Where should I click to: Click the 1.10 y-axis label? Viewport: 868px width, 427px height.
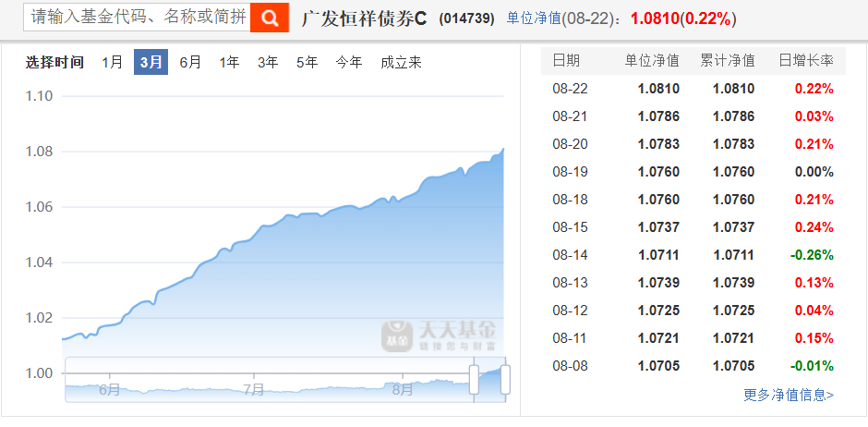[x=40, y=96]
